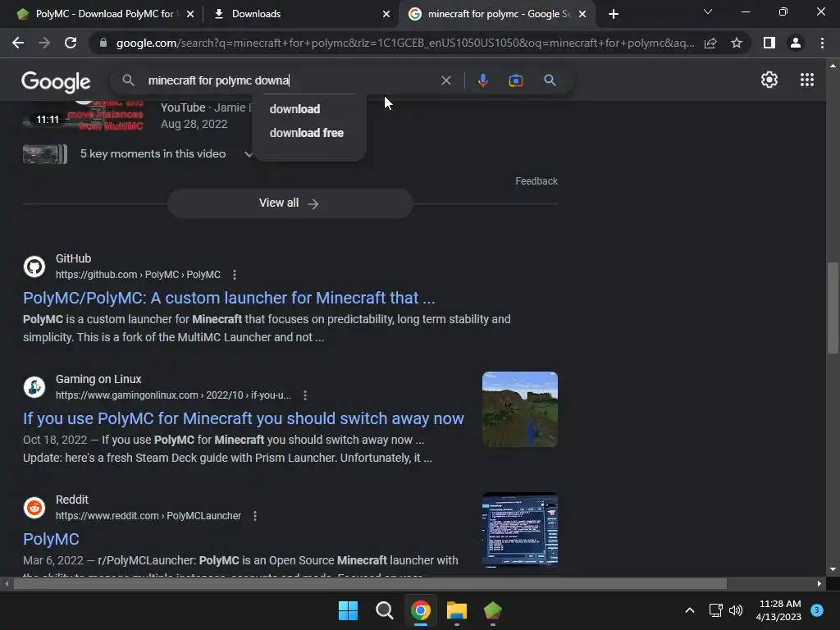Click the github.com PolyMC URL breadcrumb
This screenshot has height=630, width=840.
coord(138,275)
